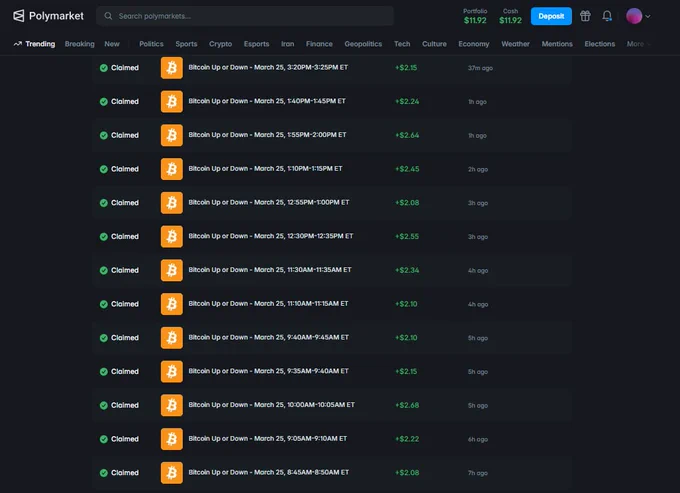680x493 pixels.
Task: Open market titled 3:20PM-3:25PM ET
Action: pos(268,67)
